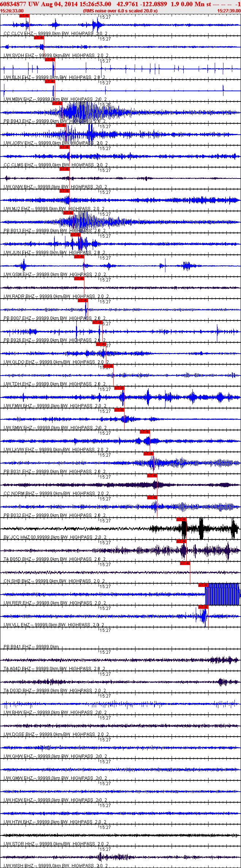Click the red pick marker on the UW.MBW trace
The width and height of the screenshot is (241, 868).
point(50,81)
